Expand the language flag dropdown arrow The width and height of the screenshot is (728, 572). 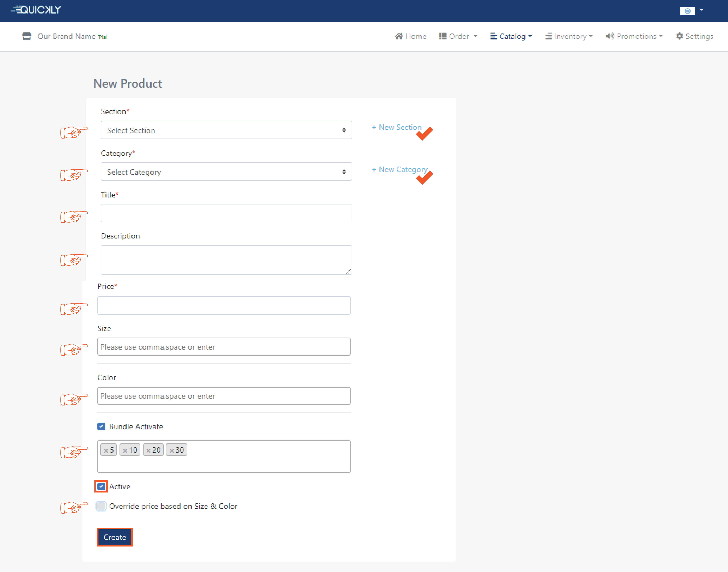coord(701,10)
